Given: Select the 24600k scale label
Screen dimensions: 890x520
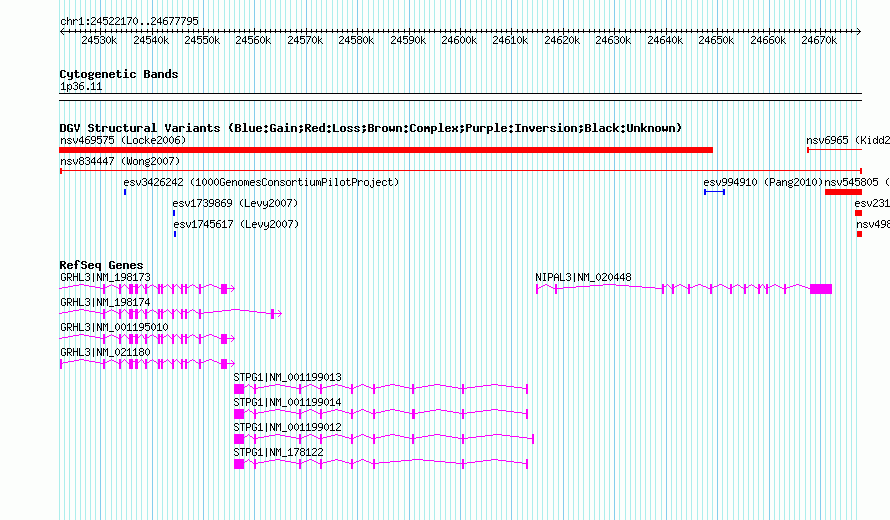Looking at the screenshot, I should click(459, 40).
